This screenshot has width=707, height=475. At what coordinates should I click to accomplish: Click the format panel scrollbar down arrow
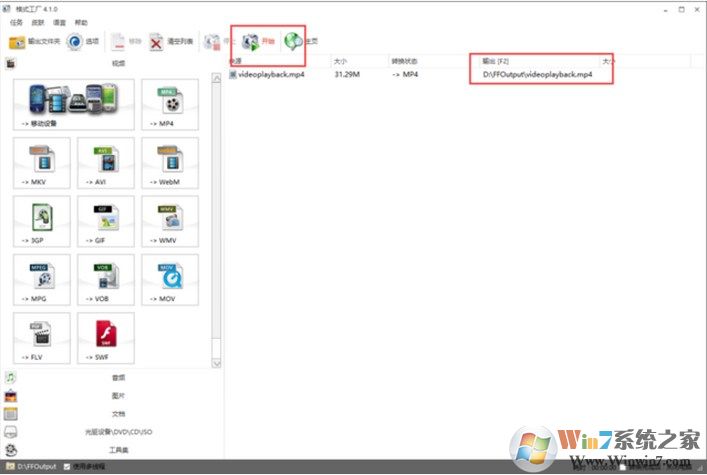point(216,364)
